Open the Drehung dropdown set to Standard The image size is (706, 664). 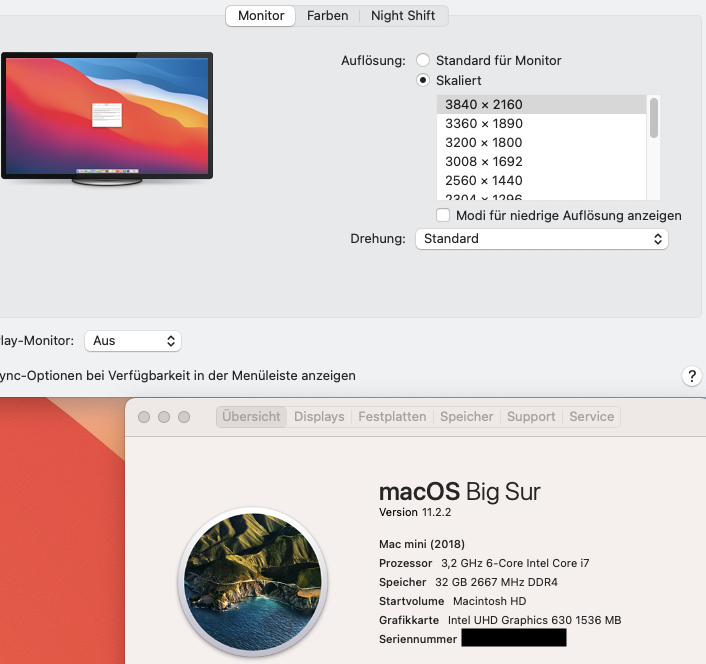[542, 239]
